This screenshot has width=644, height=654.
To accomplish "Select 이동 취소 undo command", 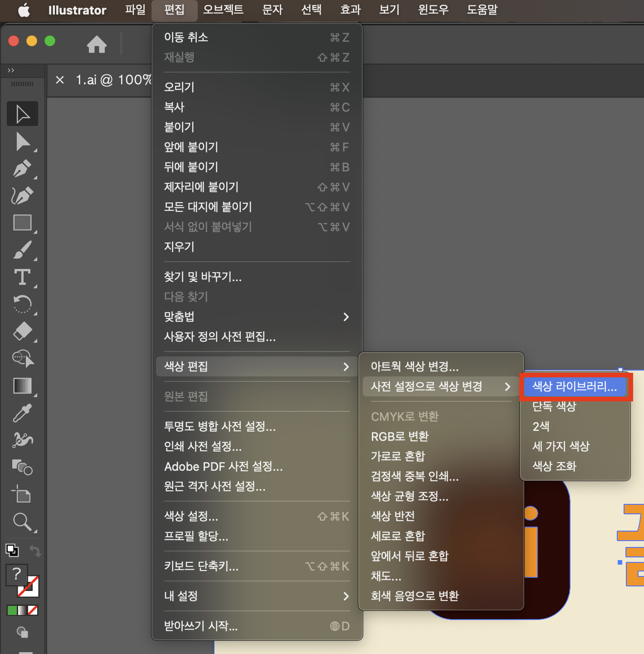I will (257, 37).
